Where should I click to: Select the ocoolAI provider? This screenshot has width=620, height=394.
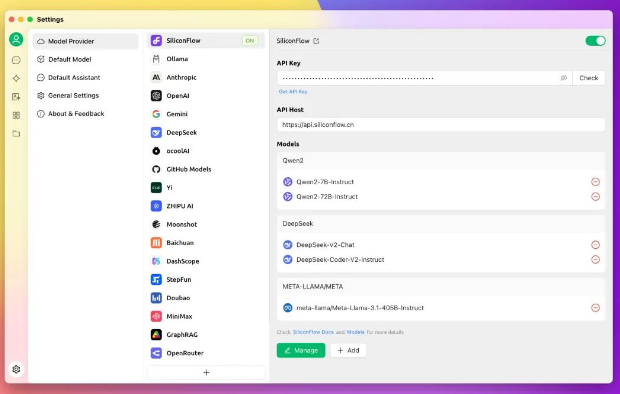pyautogui.click(x=206, y=151)
